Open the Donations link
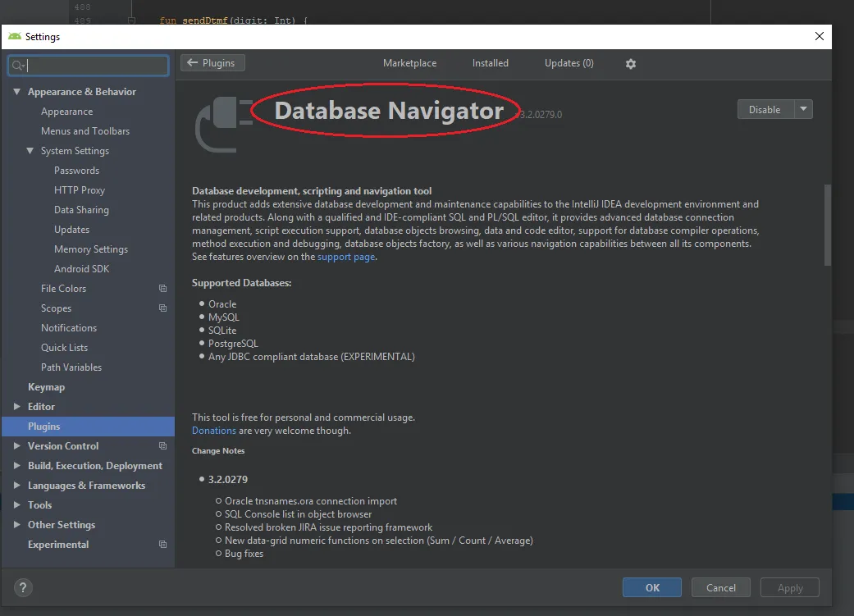Viewport: 854px width, 616px height. [213, 431]
